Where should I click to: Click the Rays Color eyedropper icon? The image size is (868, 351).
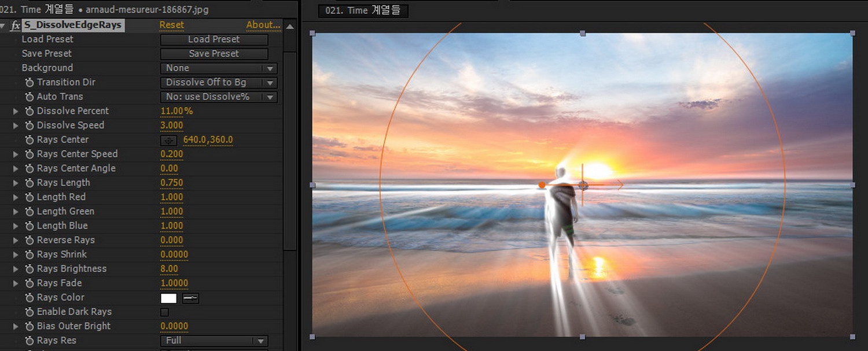[x=190, y=298]
